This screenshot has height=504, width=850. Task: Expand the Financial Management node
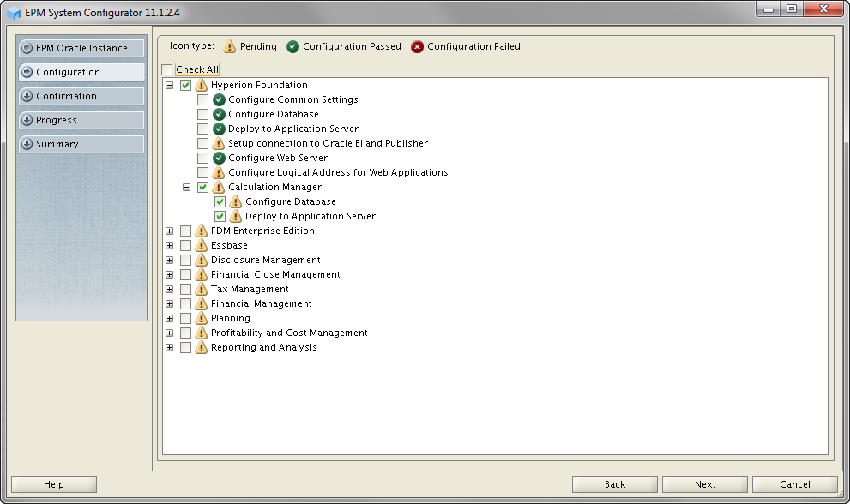(169, 304)
